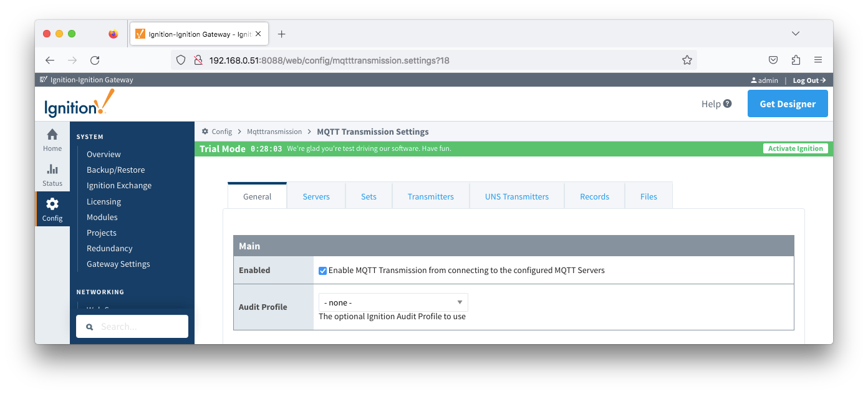The image size is (868, 394).
Task: Click the Log Out link
Action: coord(809,80)
